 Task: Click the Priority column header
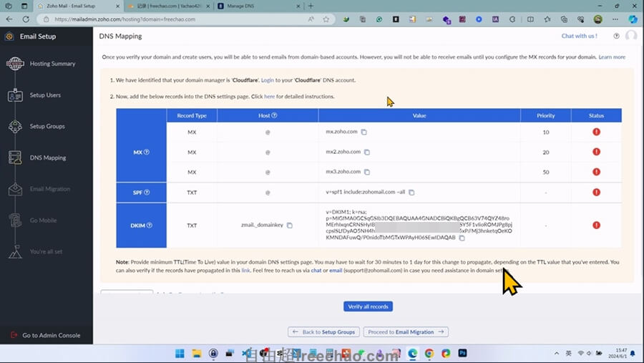click(546, 115)
